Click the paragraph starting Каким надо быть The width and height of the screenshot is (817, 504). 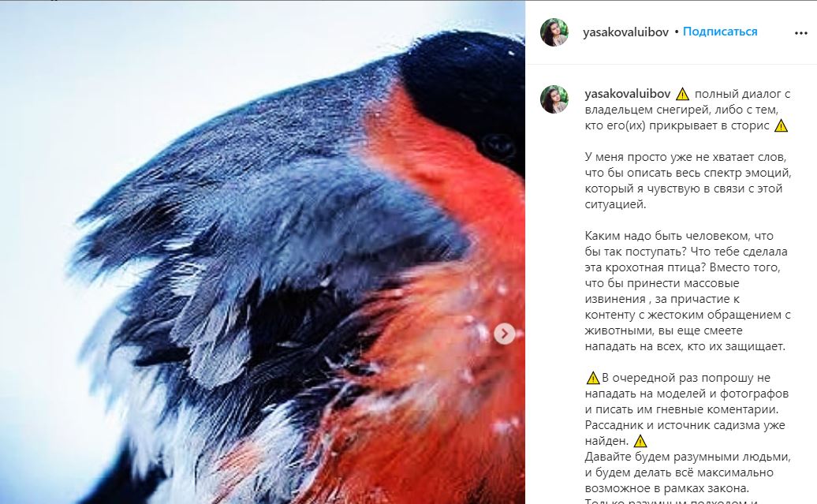point(688,291)
